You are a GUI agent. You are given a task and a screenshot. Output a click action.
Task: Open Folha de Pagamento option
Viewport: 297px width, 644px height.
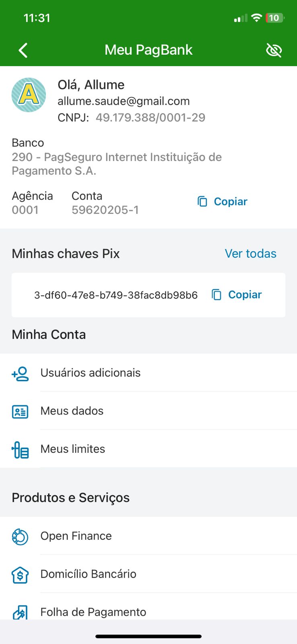click(93, 612)
